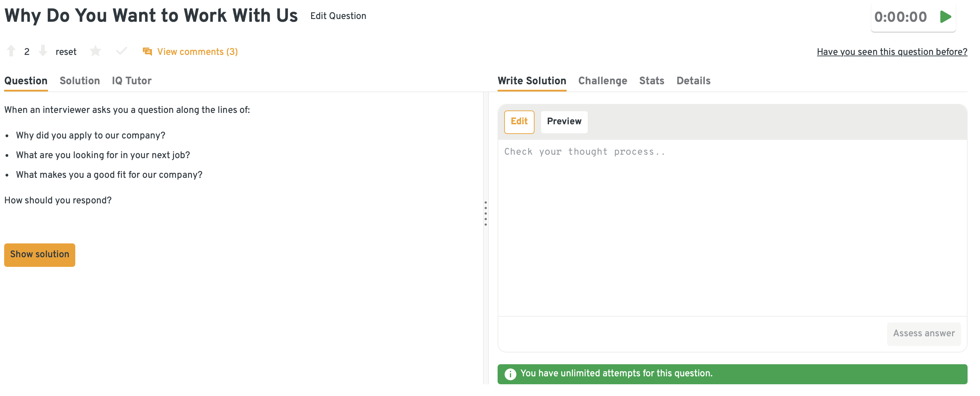This screenshot has width=980, height=396.
Task: Open 'Have you seen this question before?' link
Action: click(892, 52)
